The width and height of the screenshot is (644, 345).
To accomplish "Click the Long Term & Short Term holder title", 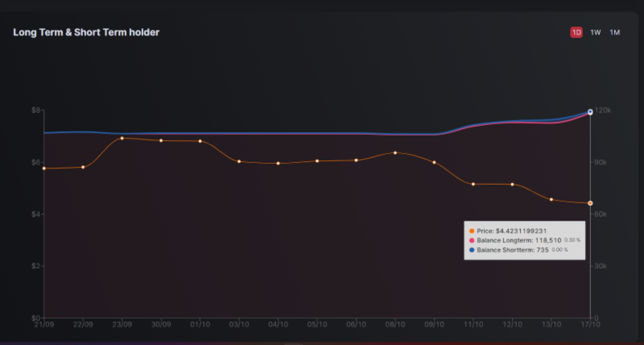I will (86, 32).
